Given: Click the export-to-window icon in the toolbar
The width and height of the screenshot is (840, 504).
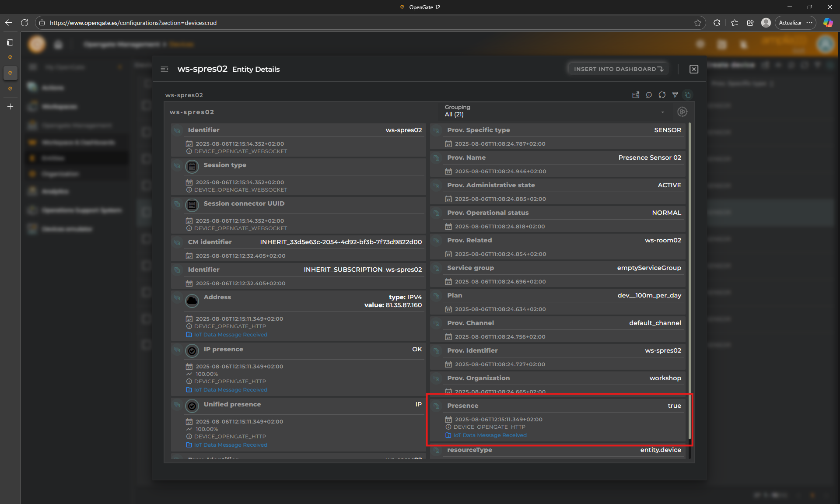Looking at the screenshot, I should (636, 94).
